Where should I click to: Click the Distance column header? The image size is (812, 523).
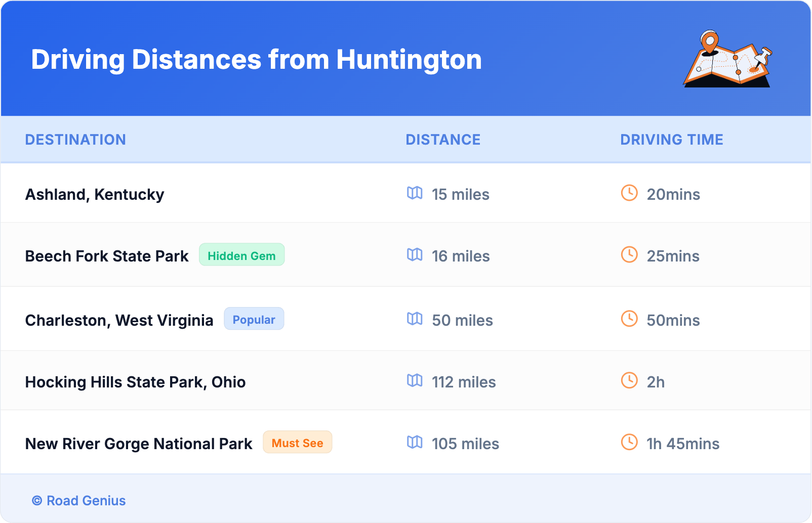(443, 140)
